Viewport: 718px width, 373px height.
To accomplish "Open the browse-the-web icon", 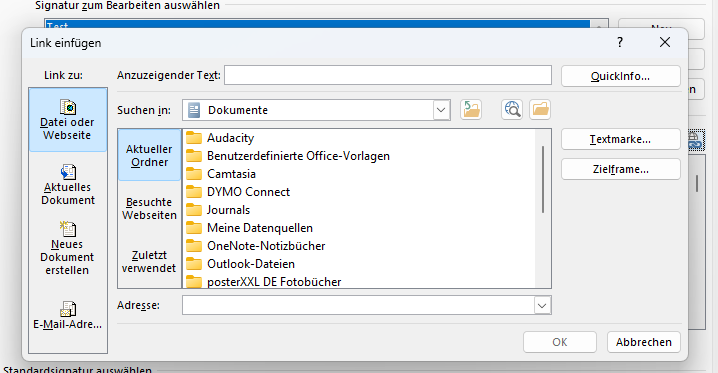I will point(512,110).
